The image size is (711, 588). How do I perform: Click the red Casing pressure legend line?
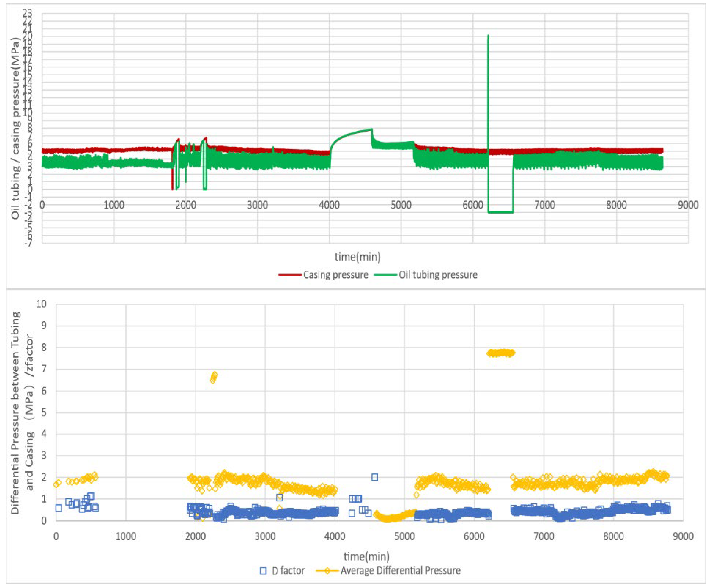click(290, 275)
